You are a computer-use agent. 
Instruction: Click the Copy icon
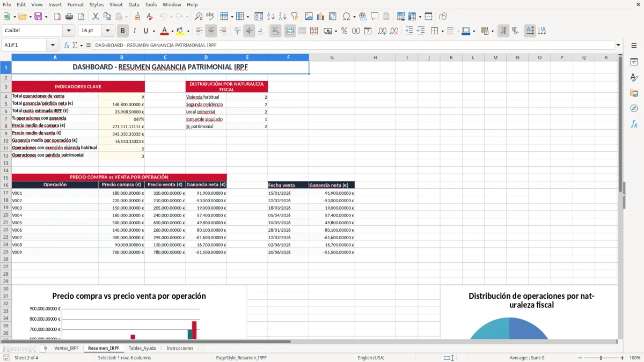coord(107,17)
